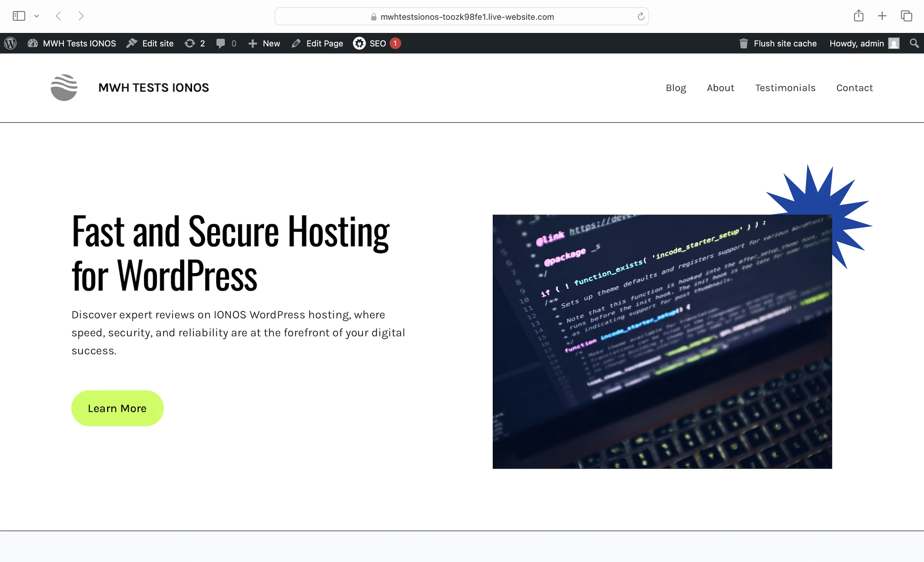Click the Safari URL address field
Viewport: 924px width, 562px height.
pyautogui.click(x=461, y=16)
